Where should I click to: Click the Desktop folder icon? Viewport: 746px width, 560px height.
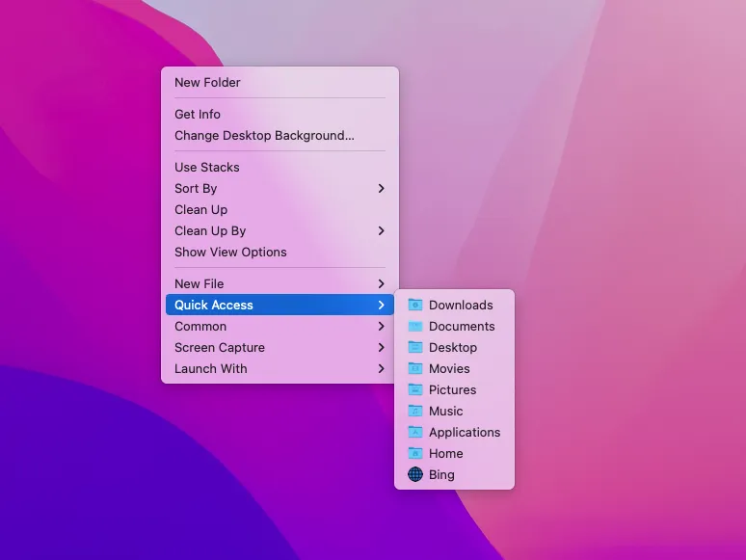pyautogui.click(x=415, y=347)
